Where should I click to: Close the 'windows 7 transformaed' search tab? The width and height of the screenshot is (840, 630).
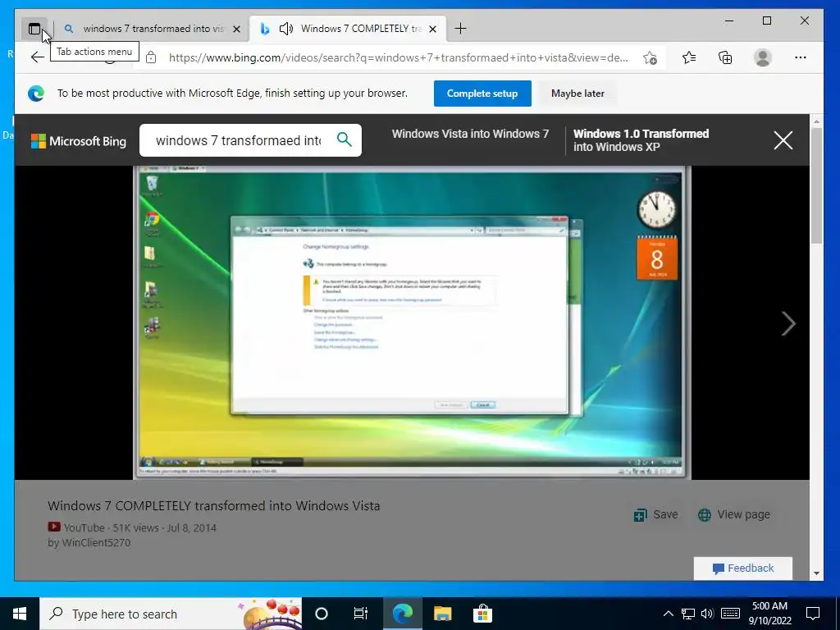point(237,29)
